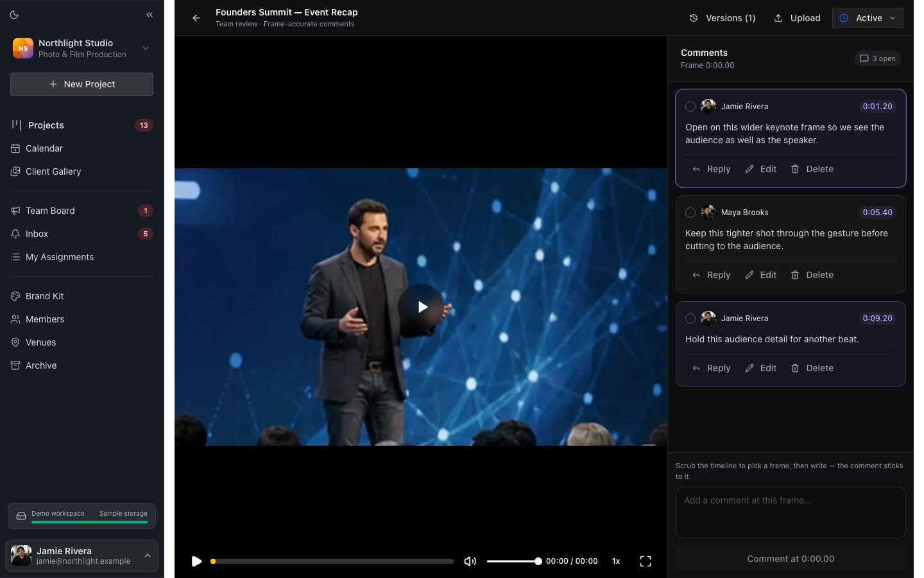Image resolution: width=924 pixels, height=578 pixels.
Task: Click Upload button in header
Action: (798, 18)
